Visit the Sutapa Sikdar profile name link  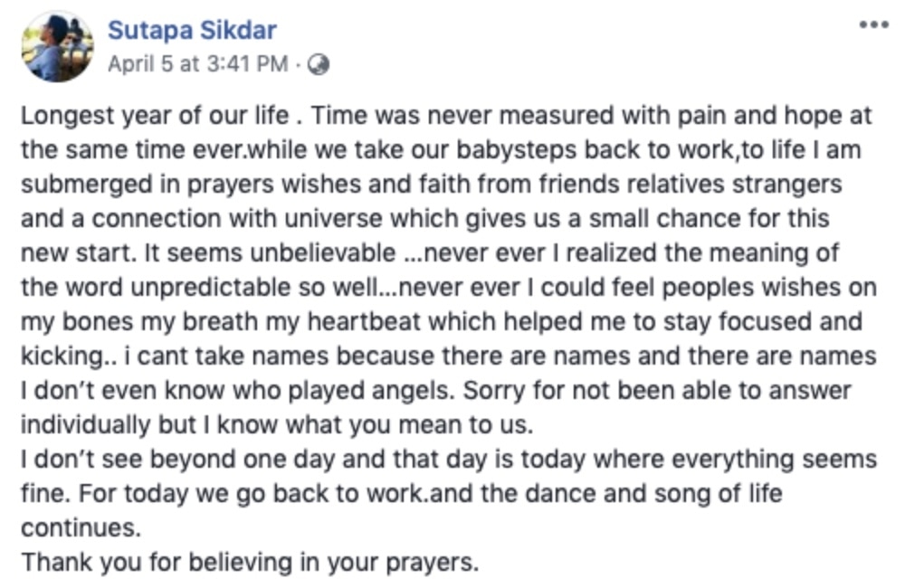[x=192, y=30]
